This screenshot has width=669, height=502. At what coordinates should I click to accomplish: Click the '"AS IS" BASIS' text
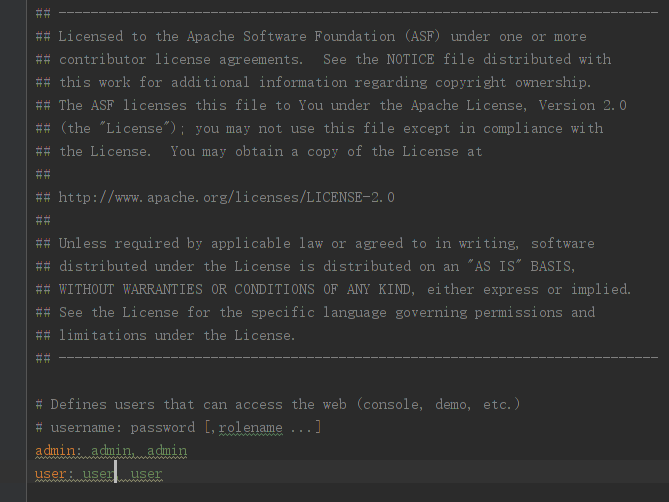pyautogui.click(x=521, y=267)
